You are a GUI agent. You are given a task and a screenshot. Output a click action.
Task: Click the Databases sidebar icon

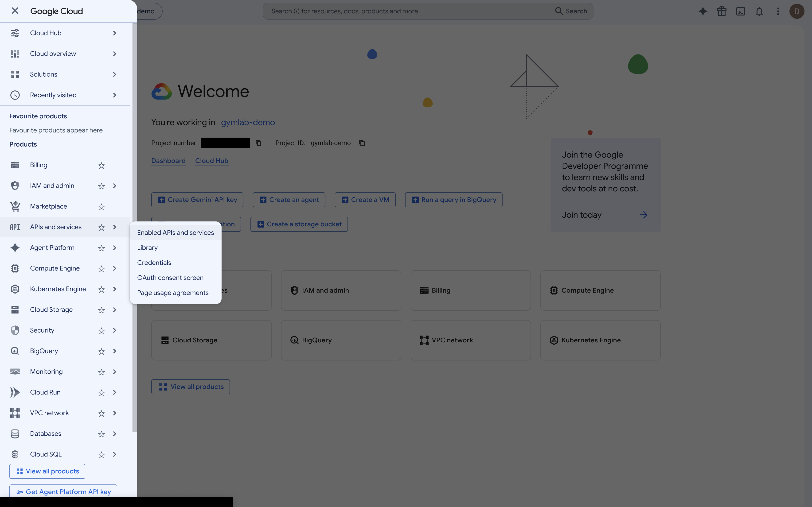[x=15, y=433]
